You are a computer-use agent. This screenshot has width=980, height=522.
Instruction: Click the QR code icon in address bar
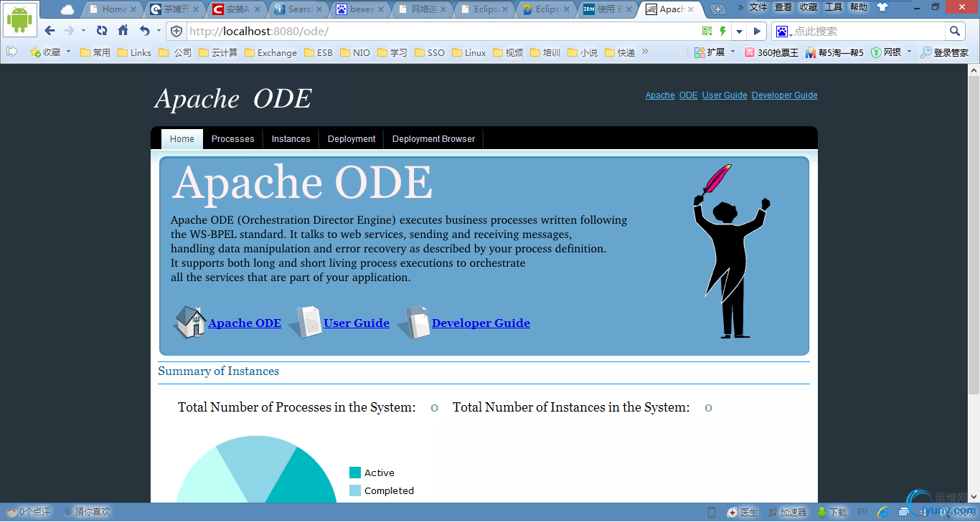coord(707,31)
